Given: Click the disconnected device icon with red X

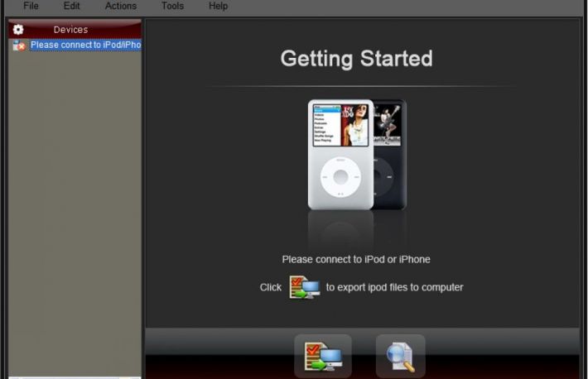Looking at the screenshot, I should pyautogui.click(x=19, y=46).
